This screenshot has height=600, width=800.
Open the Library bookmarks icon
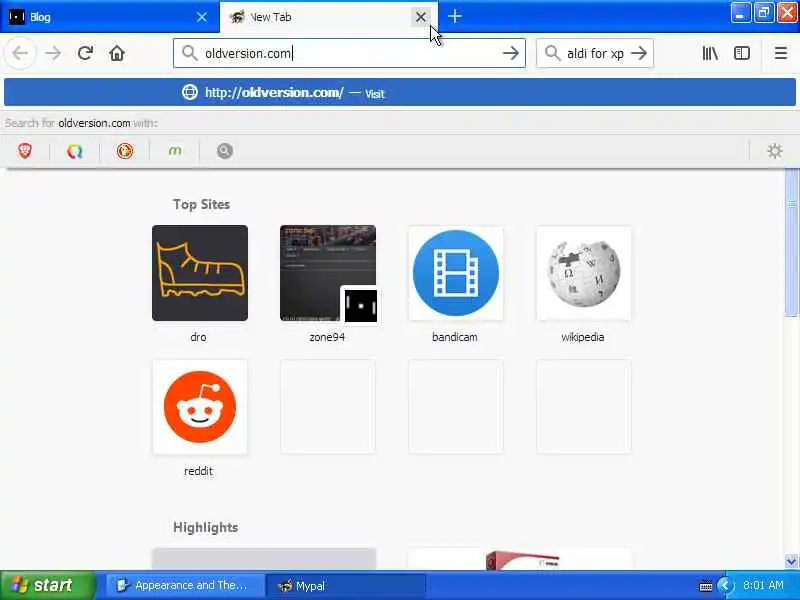point(710,53)
